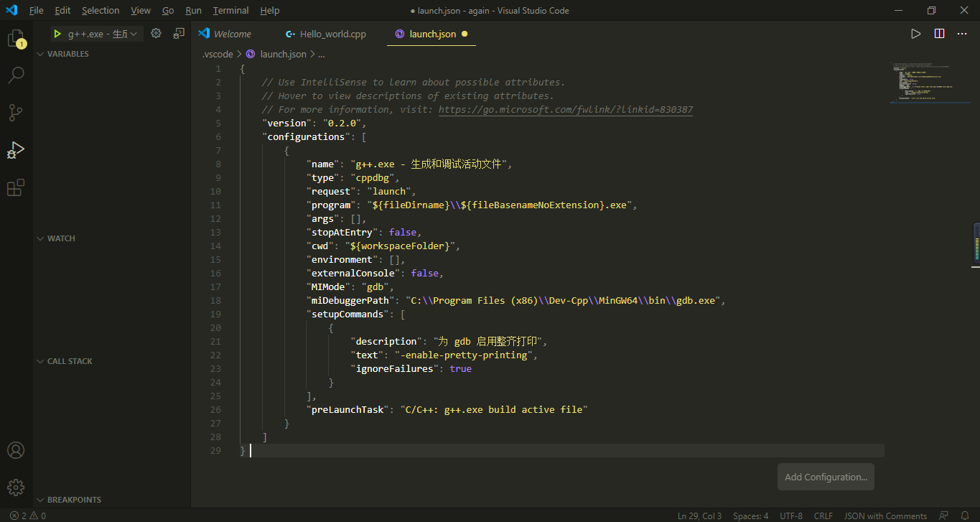Open the Source Control view
The height and width of the screenshot is (522, 980).
pos(16,113)
